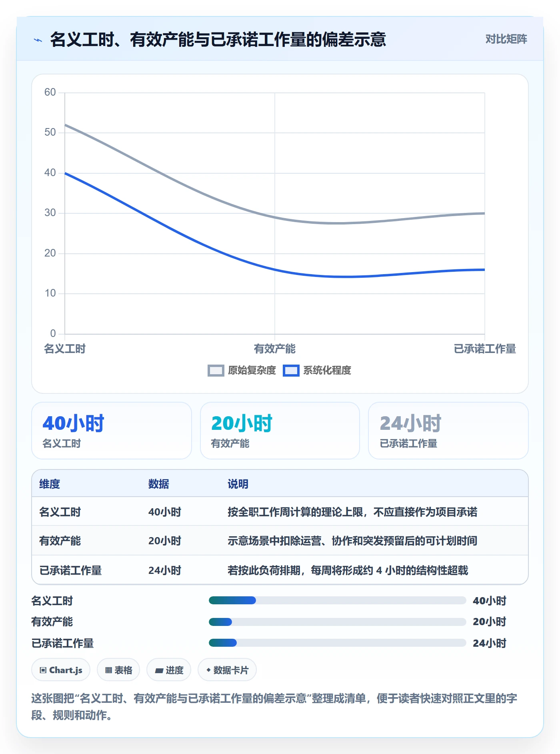Click the 有效产能 x-axis label
Image resolution: width=560 pixels, height=754 pixels.
click(275, 349)
